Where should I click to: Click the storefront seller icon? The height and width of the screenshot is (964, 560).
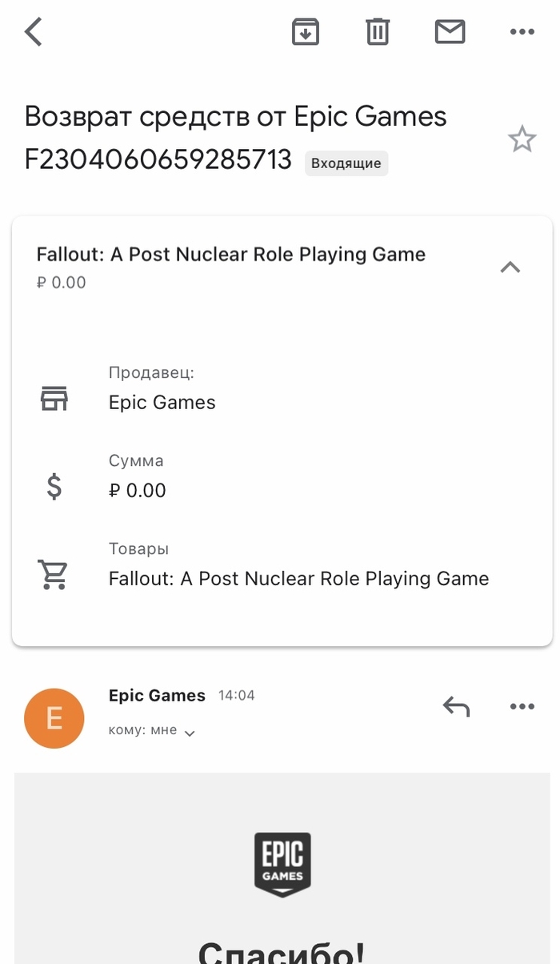[x=54, y=398]
